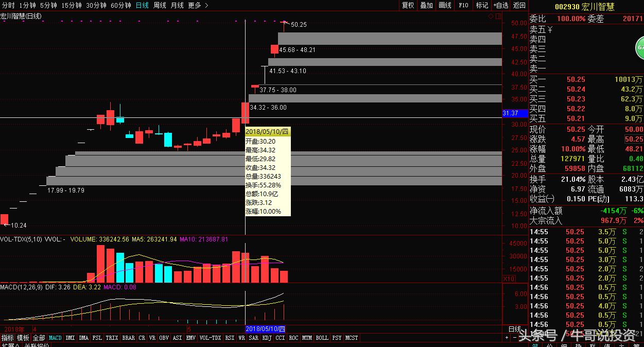Select the MTM indicator
This screenshot has height=347, width=644.
307,338
